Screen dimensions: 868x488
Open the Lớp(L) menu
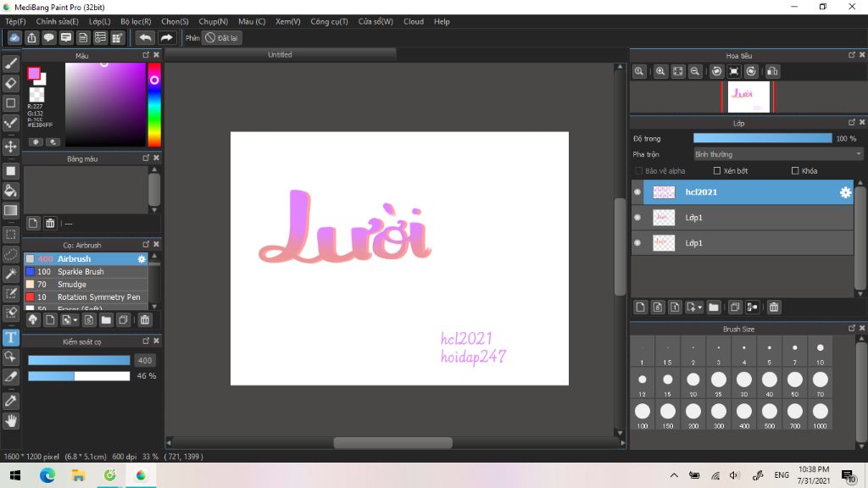point(100,21)
